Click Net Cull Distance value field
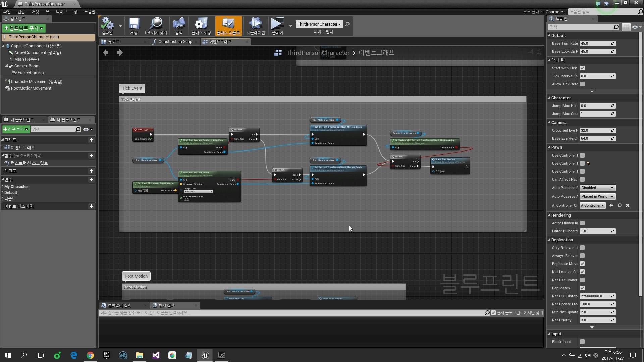 597,296
